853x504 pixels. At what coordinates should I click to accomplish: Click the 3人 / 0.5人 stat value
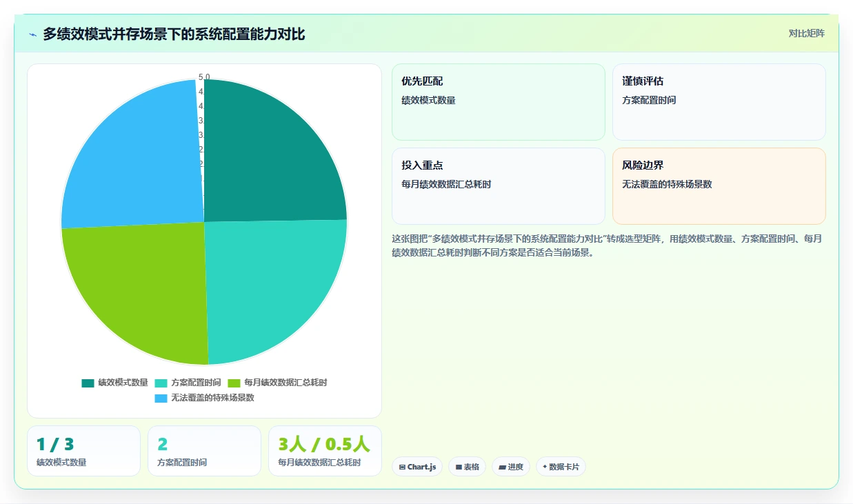click(x=324, y=444)
